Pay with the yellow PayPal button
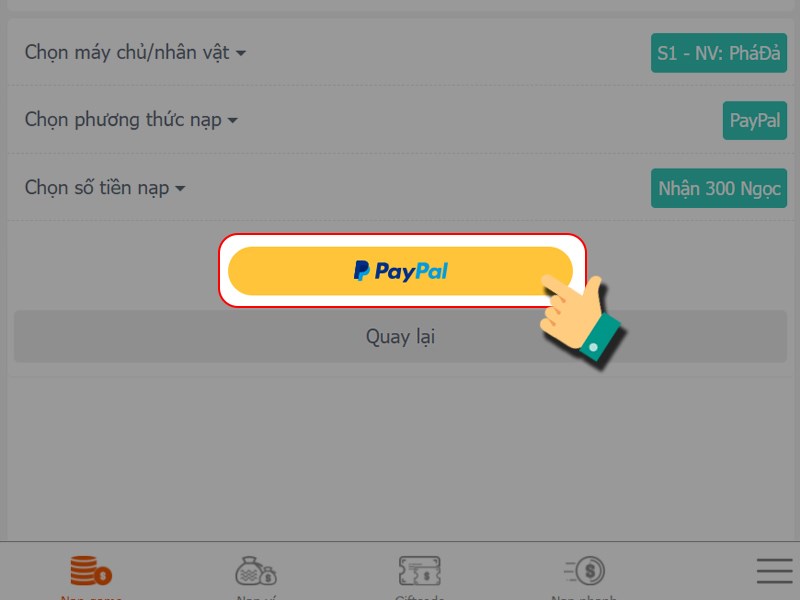Screen dimensions: 800x600 point(401,271)
